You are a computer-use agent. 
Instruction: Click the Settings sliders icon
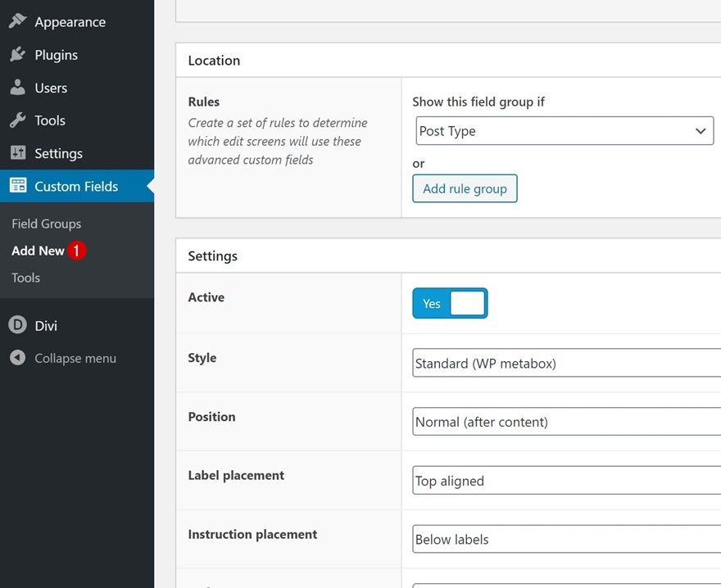(x=17, y=153)
